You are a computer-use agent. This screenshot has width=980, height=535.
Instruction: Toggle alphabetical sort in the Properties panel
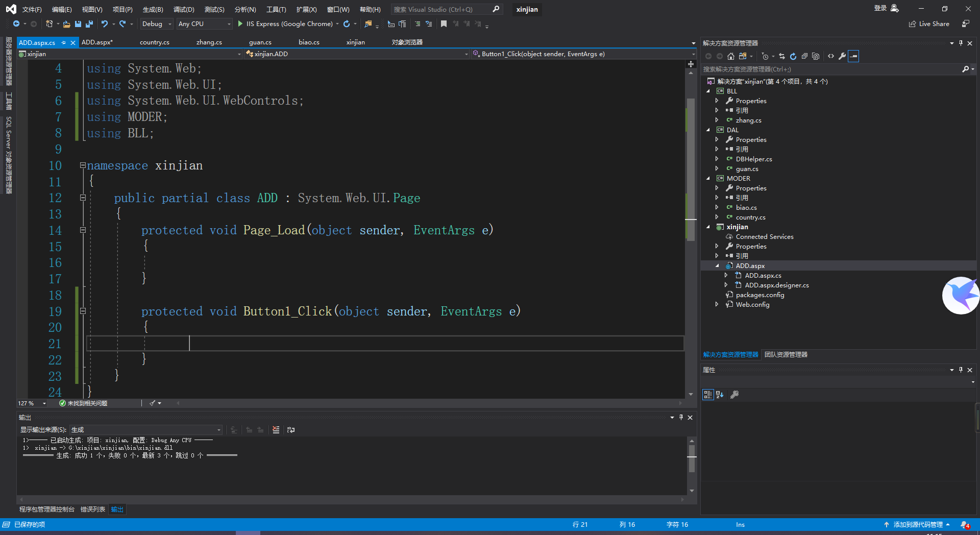tap(720, 394)
